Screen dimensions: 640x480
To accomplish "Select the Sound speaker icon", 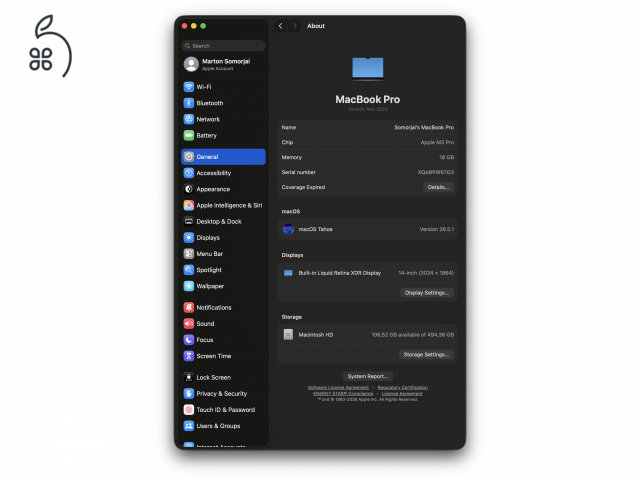I will pos(189,324).
